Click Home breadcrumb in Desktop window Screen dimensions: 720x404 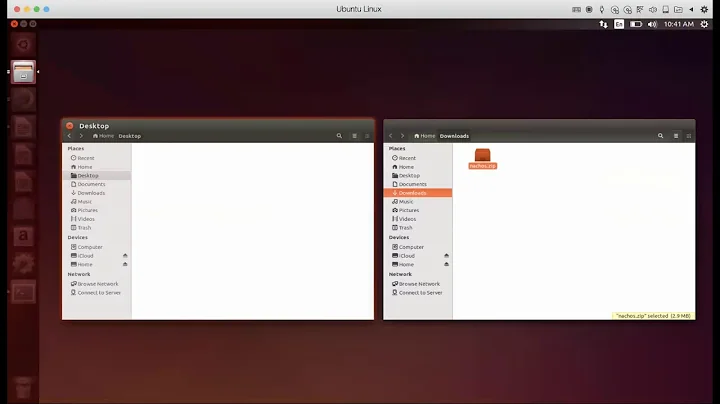click(103, 136)
